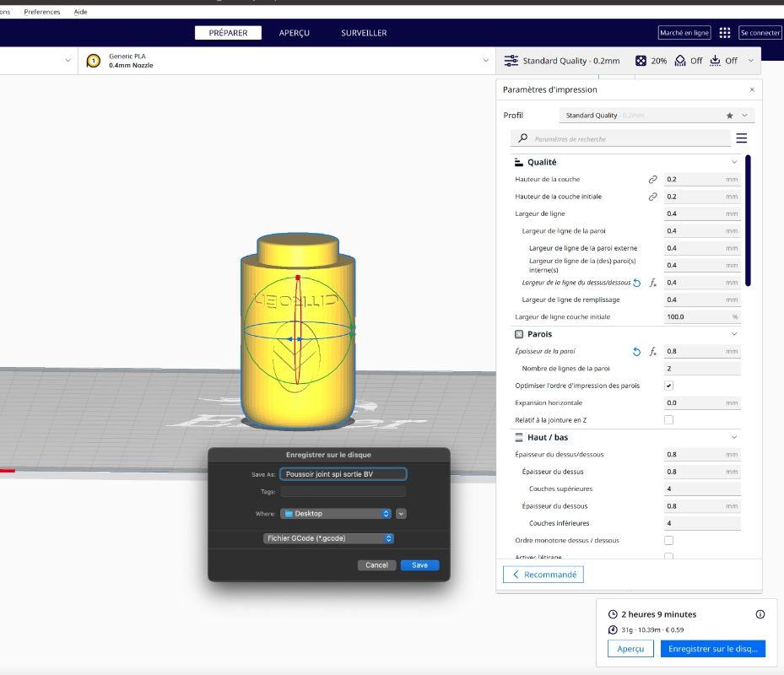Switch to the APERÇU tab

click(x=295, y=33)
